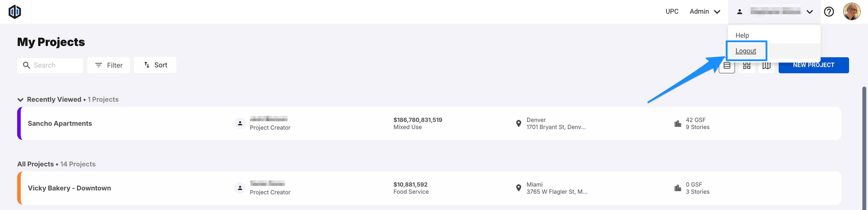Collapse the Recently Viewed section
This screenshot has width=868, height=210.
pyautogui.click(x=20, y=100)
